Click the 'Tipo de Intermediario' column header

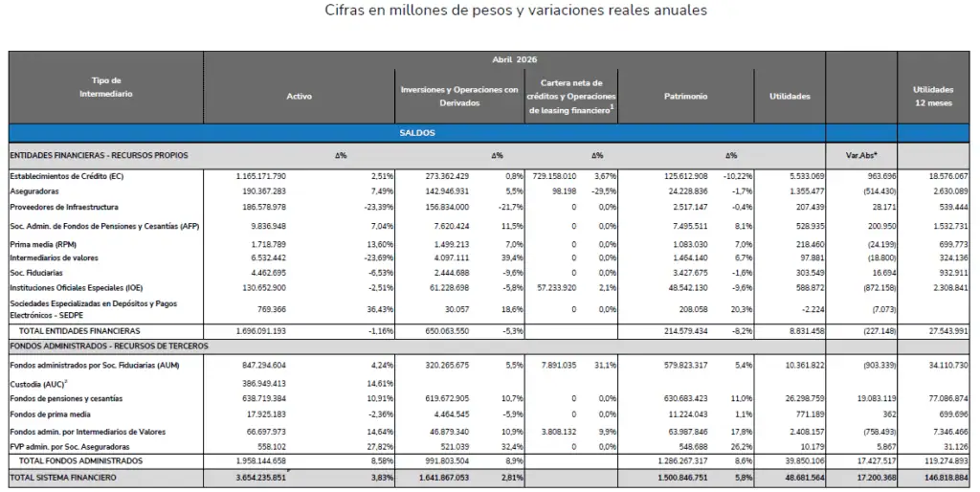click(105, 87)
